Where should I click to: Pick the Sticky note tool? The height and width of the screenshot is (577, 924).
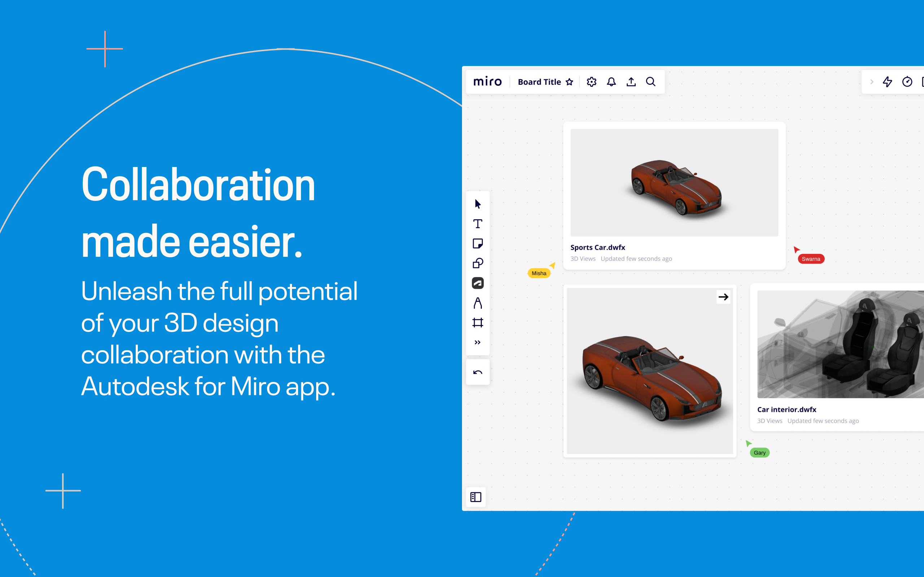pos(478,243)
